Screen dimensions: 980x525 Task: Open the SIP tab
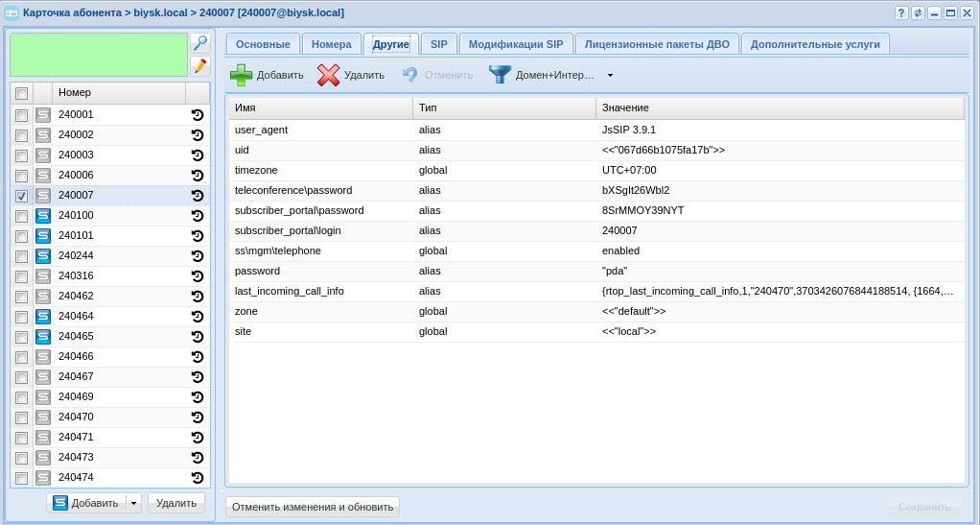tap(439, 44)
